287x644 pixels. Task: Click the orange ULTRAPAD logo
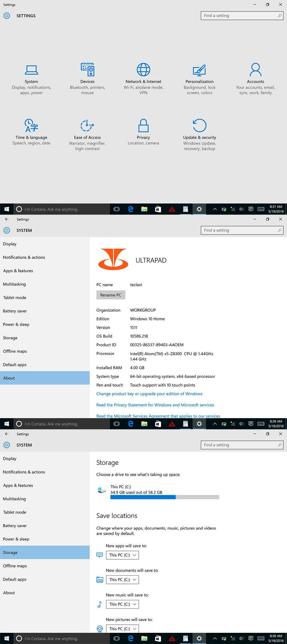(113, 259)
